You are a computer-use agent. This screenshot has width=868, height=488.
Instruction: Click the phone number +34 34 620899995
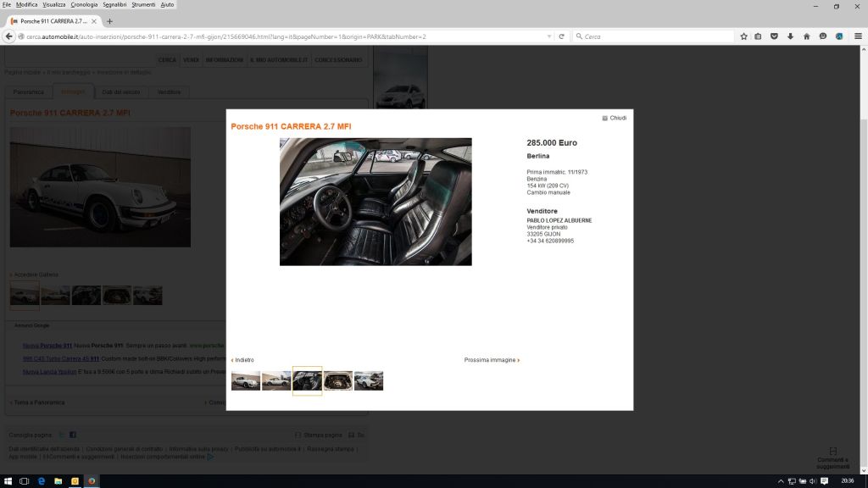[550, 241]
